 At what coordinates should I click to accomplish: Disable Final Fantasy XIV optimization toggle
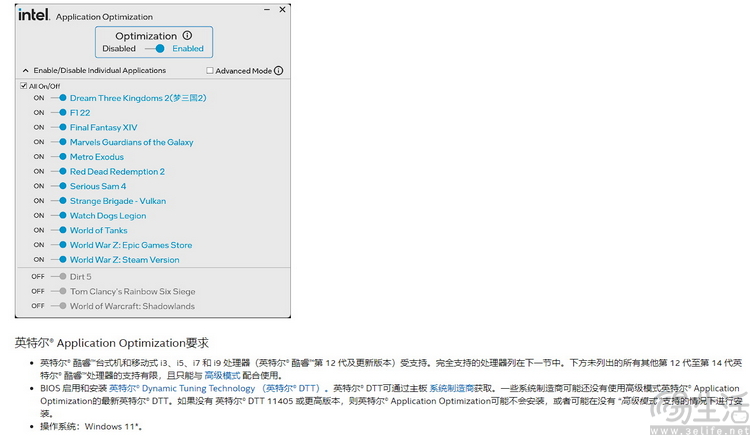59,128
